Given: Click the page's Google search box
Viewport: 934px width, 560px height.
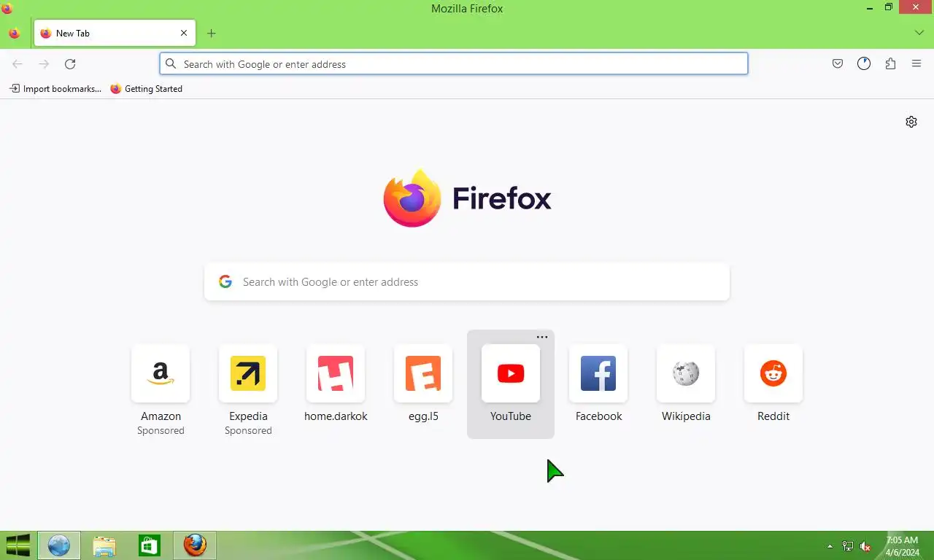Looking at the screenshot, I should (467, 282).
